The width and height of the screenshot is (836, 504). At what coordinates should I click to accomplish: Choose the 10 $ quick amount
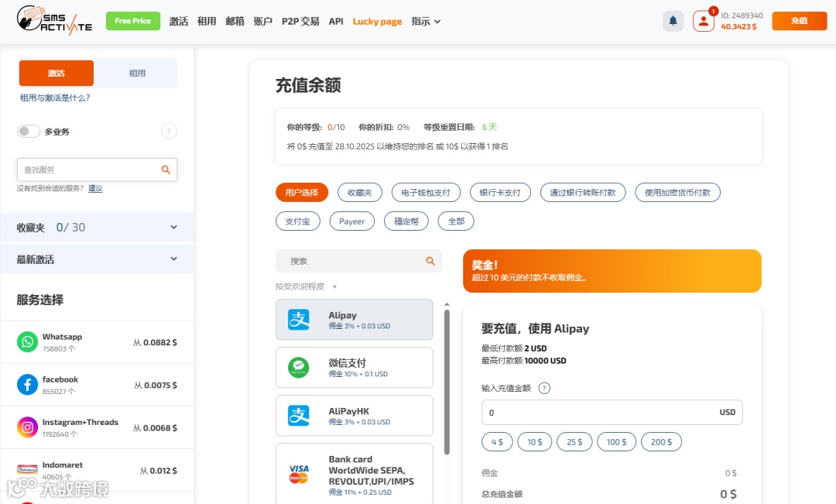point(535,441)
